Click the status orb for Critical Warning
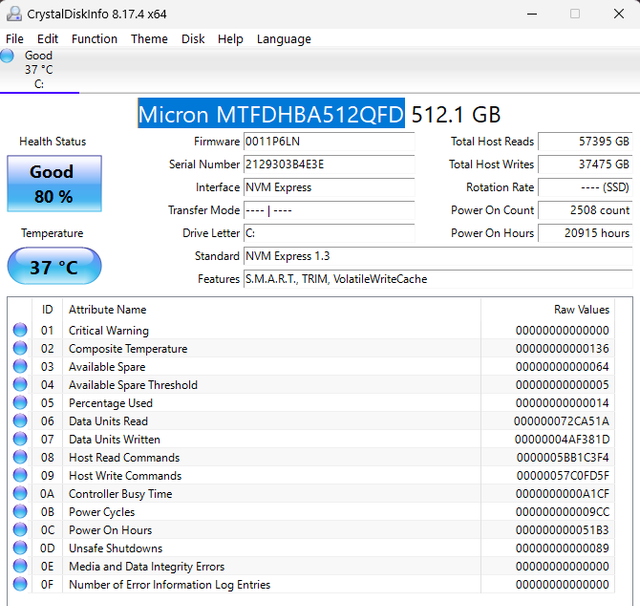The width and height of the screenshot is (640, 606). coord(20,330)
